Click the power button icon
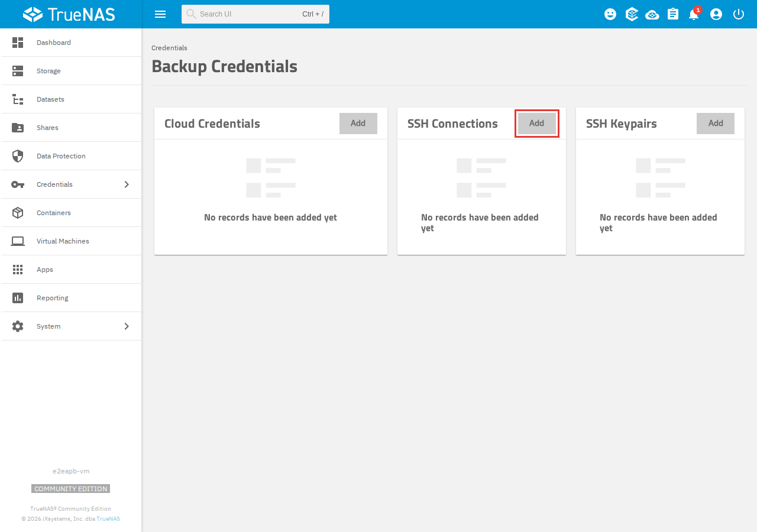Viewport: 757px width, 532px height. coord(739,14)
